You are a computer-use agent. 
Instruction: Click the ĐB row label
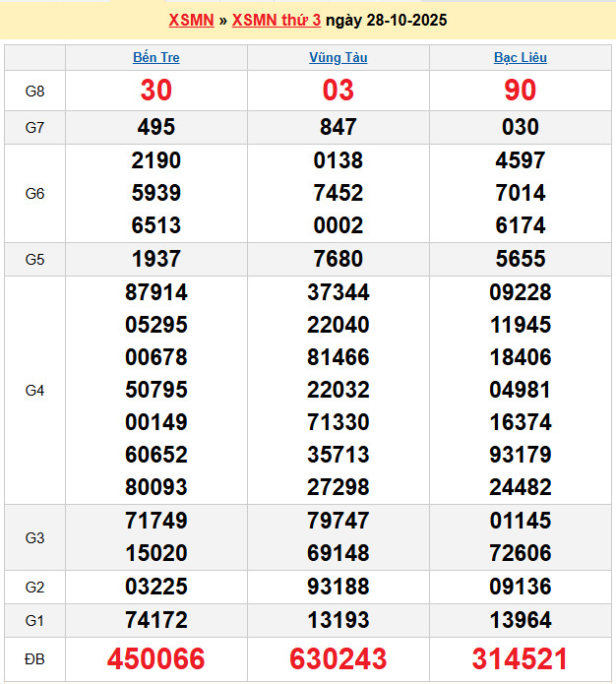(x=34, y=658)
